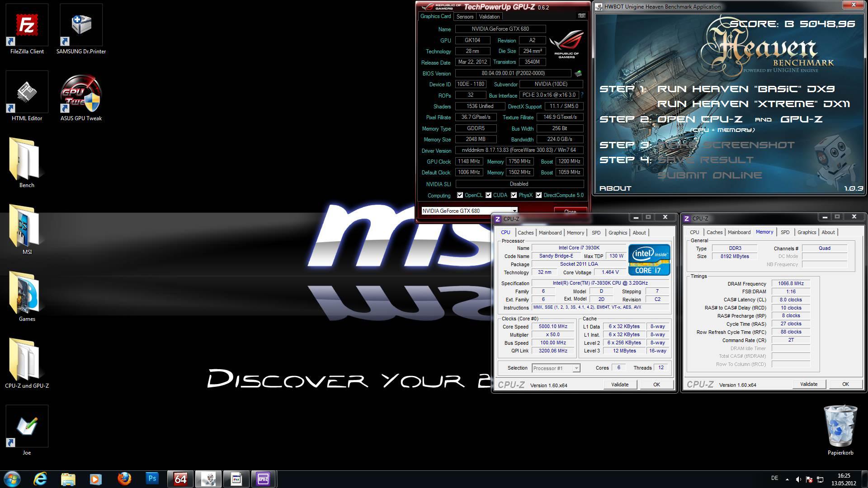
Task: Switch to the AIDA64 taskbar button
Action: pyautogui.click(x=180, y=479)
